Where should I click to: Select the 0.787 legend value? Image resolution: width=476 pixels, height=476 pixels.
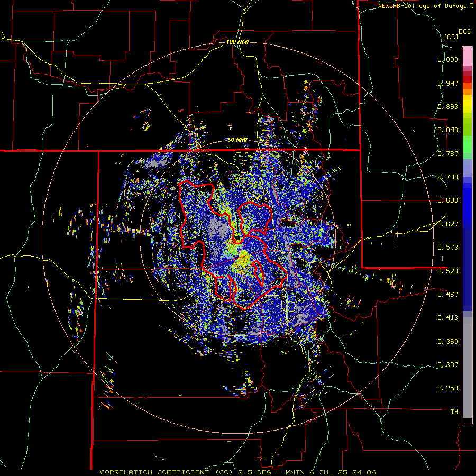448,153
